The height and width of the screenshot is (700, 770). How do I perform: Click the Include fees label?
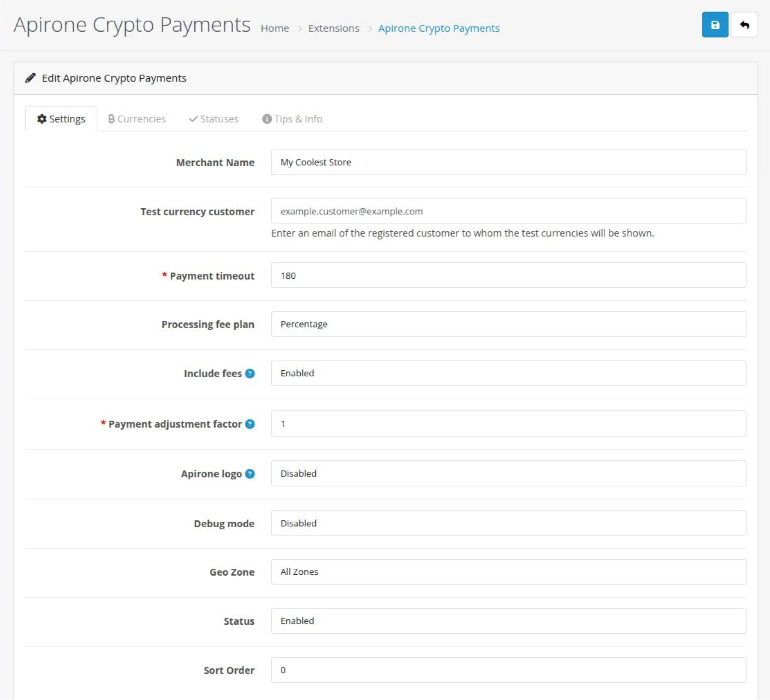coord(213,374)
